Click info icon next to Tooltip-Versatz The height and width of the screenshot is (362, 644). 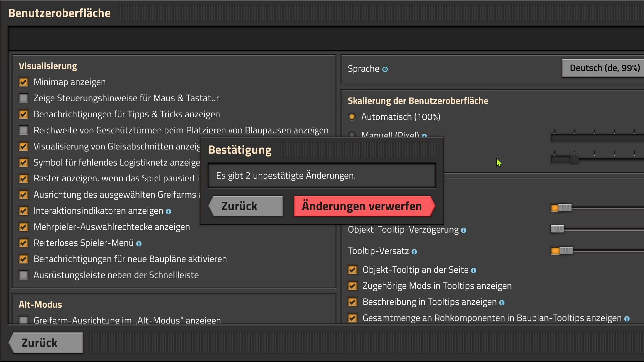[414, 252]
